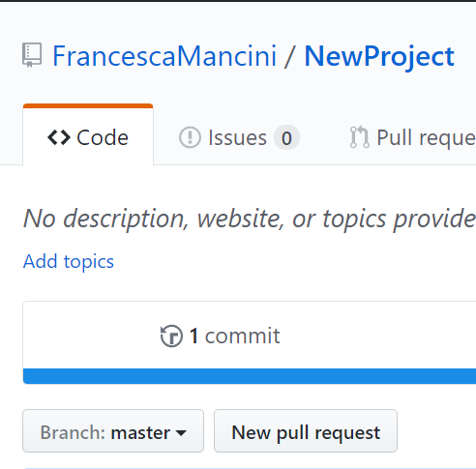Open the Branch: master dropdown
The height and width of the screenshot is (469, 476).
click(x=113, y=431)
